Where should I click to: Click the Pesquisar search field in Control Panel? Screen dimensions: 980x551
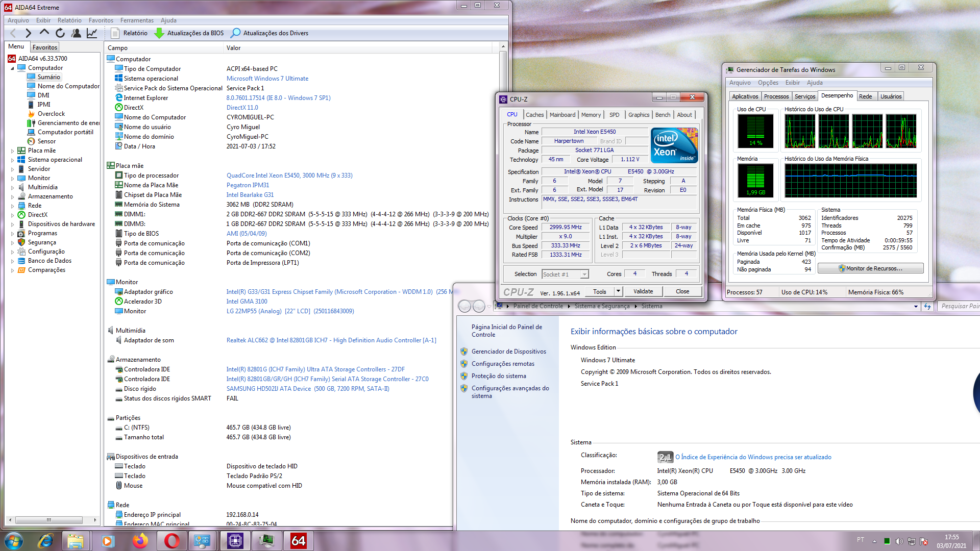960,306
